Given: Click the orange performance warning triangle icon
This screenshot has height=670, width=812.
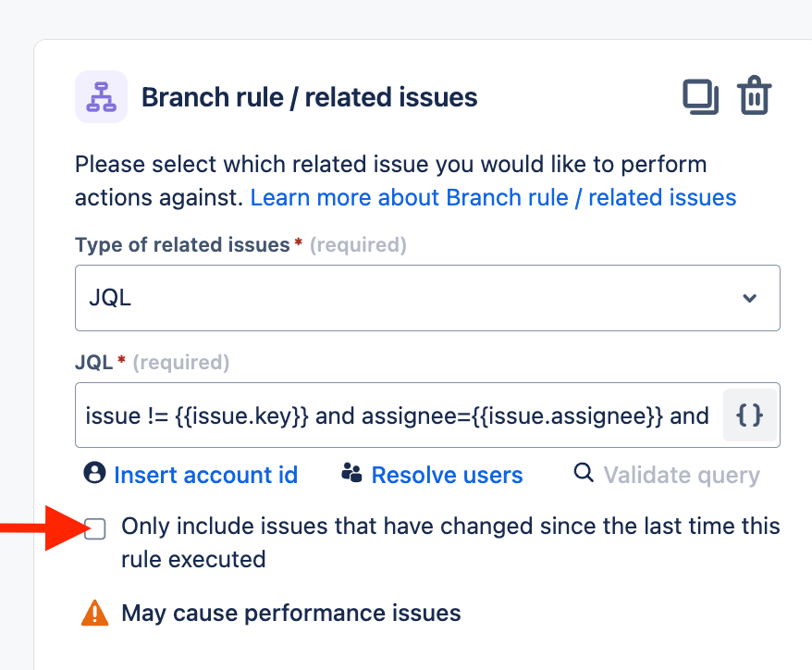Looking at the screenshot, I should (94, 613).
